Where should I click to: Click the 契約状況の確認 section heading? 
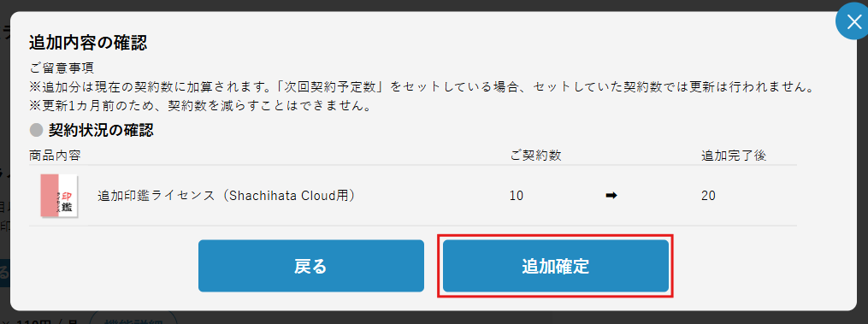tap(101, 131)
